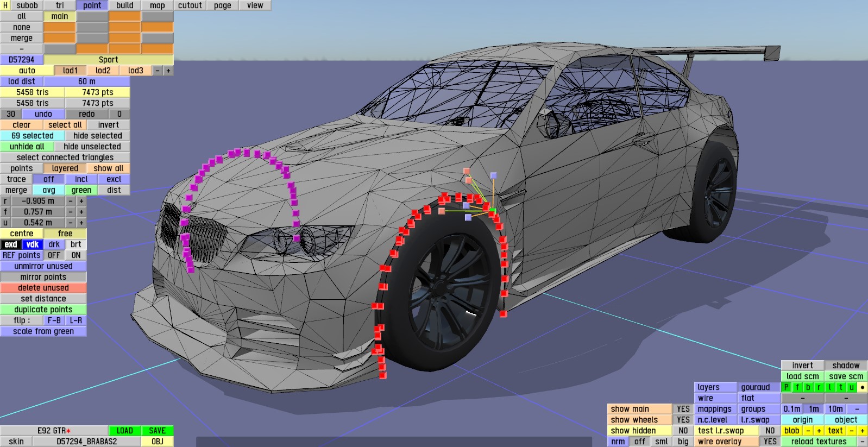Click duplicate points
This screenshot has height=447, width=868.
[43, 310]
